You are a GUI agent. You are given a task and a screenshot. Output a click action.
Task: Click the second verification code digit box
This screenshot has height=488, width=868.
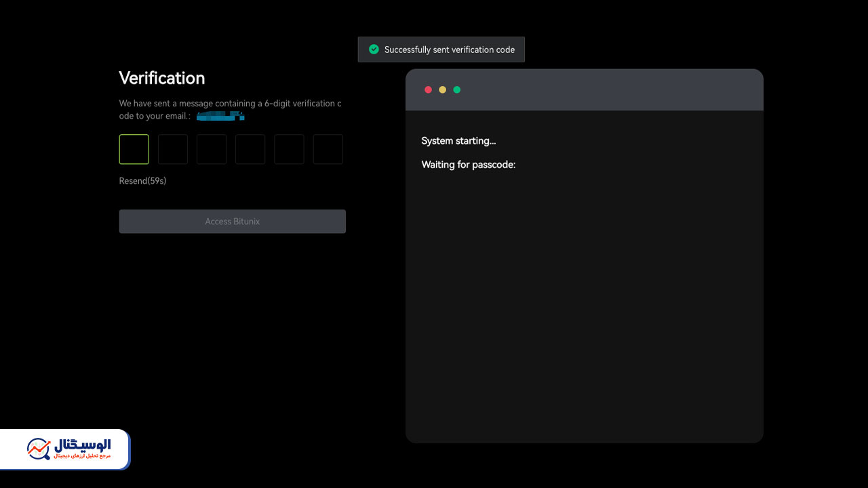tap(173, 149)
